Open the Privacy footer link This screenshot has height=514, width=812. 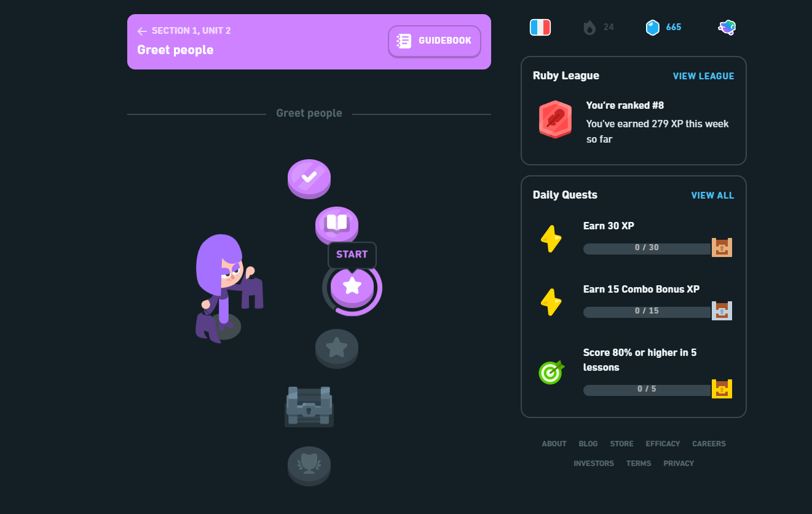click(x=679, y=464)
